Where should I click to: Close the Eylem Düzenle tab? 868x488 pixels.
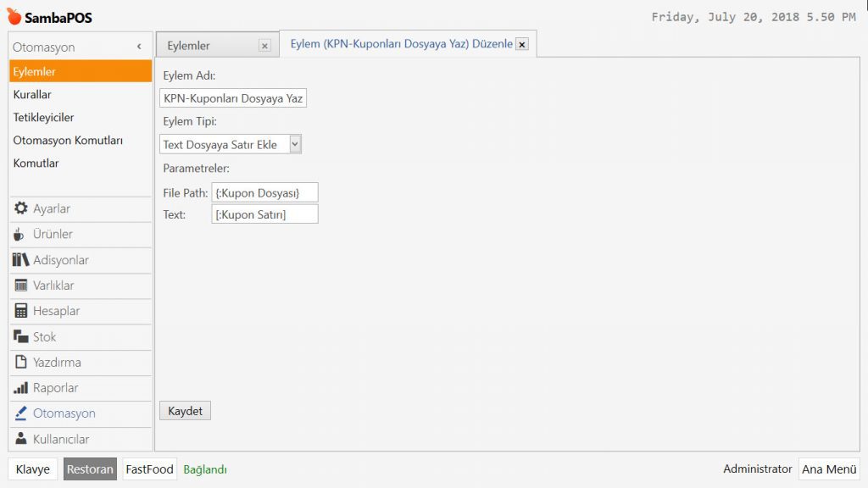click(521, 44)
